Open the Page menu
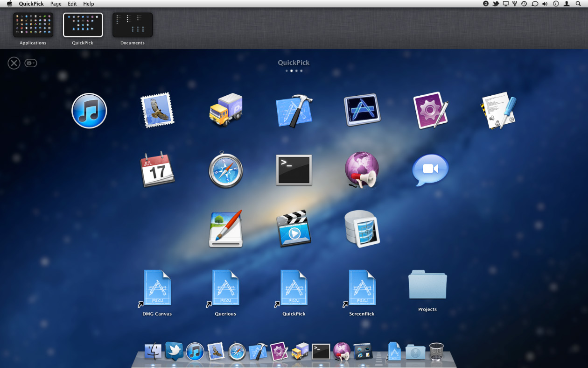Image resolution: width=588 pixels, height=368 pixels. [x=56, y=4]
